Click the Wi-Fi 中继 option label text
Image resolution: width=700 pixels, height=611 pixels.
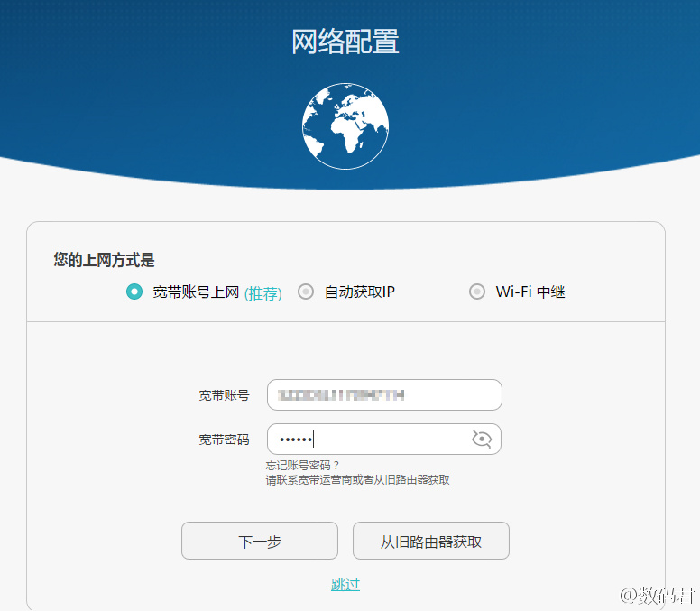coord(530,292)
